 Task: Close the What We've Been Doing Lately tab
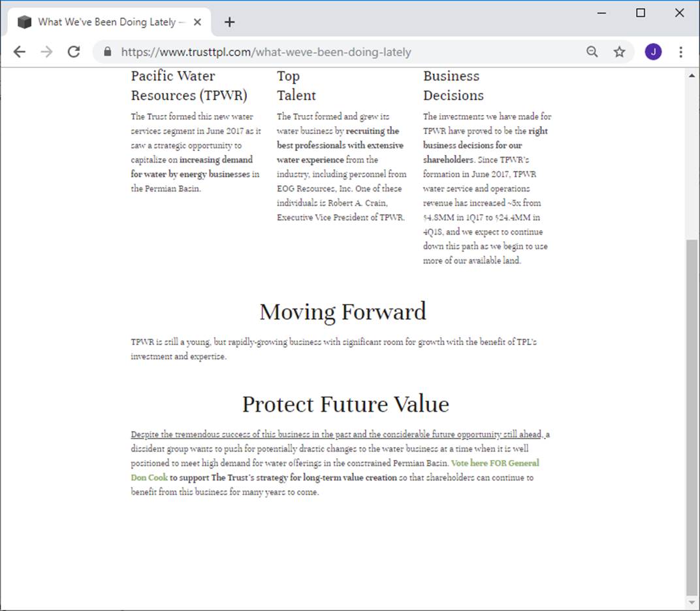coord(198,22)
